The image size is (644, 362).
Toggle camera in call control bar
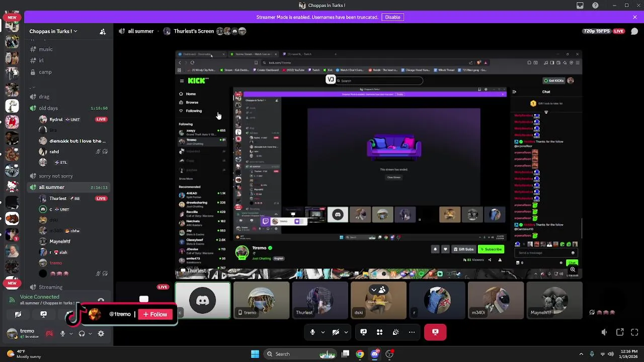(336, 332)
